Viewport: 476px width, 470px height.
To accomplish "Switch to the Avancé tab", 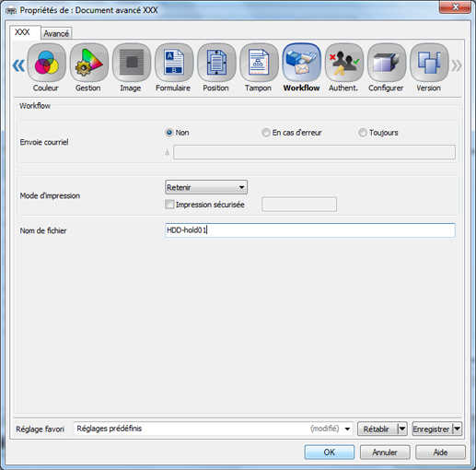I will (56, 33).
